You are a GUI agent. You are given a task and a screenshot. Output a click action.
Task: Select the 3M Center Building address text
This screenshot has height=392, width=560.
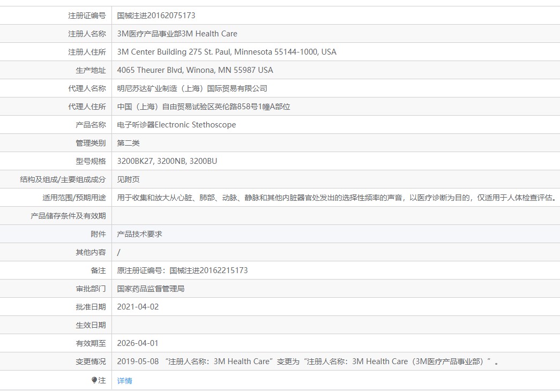(227, 52)
